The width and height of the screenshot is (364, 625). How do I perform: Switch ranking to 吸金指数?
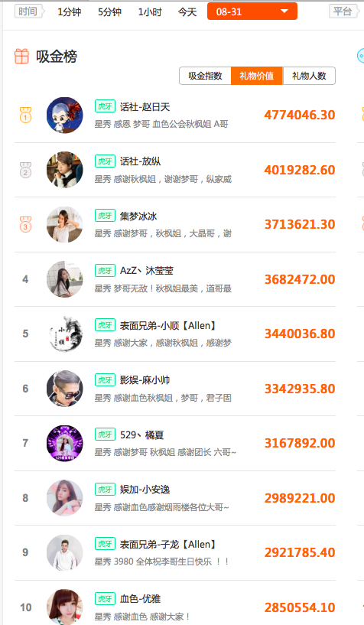[x=205, y=76]
